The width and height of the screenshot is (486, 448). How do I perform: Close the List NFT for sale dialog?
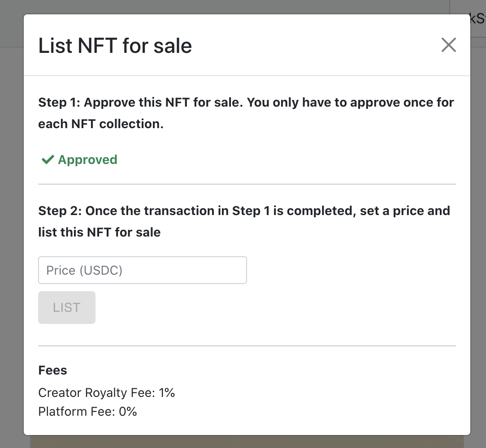coord(448,45)
